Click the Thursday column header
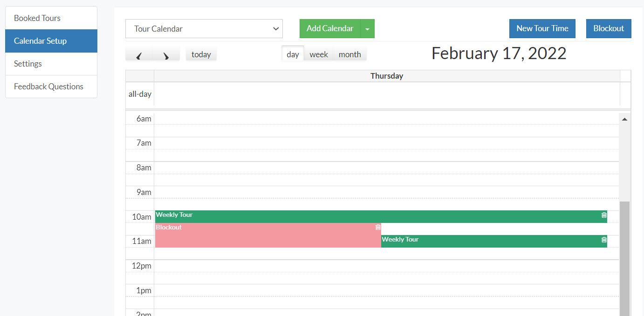This screenshot has height=316, width=644. pyautogui.click(x=387, y=76)
